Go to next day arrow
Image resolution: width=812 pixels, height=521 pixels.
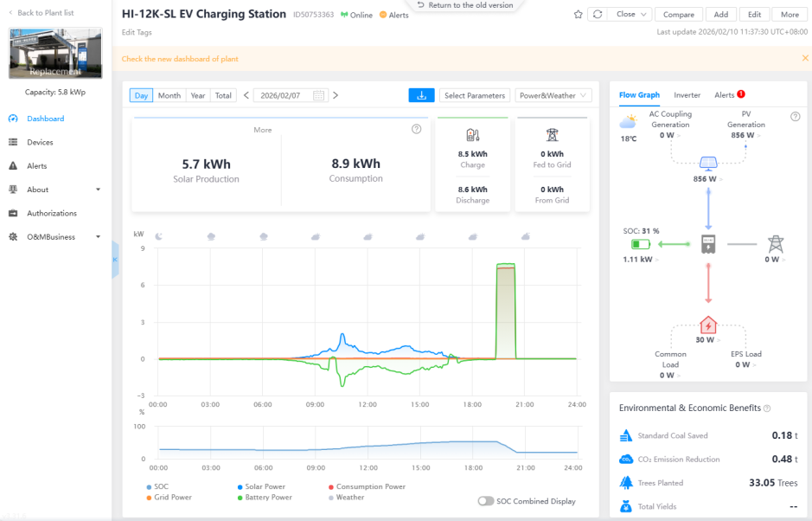coord(336,95)
